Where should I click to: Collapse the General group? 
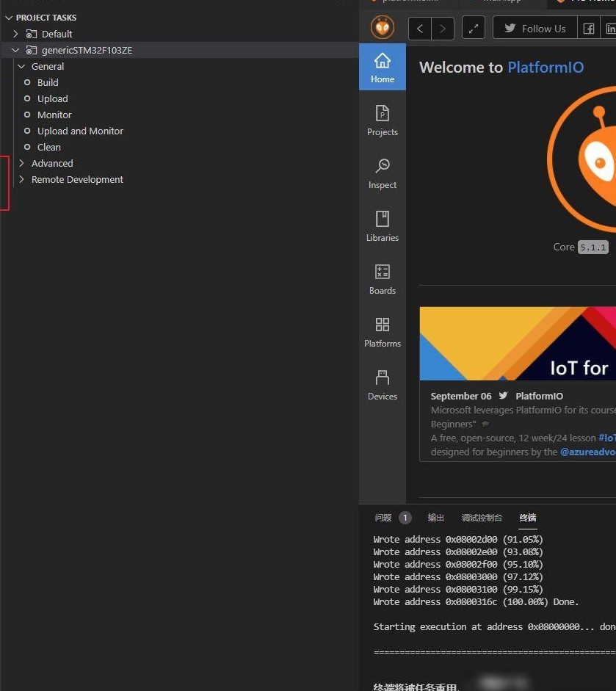pos(21,67)
